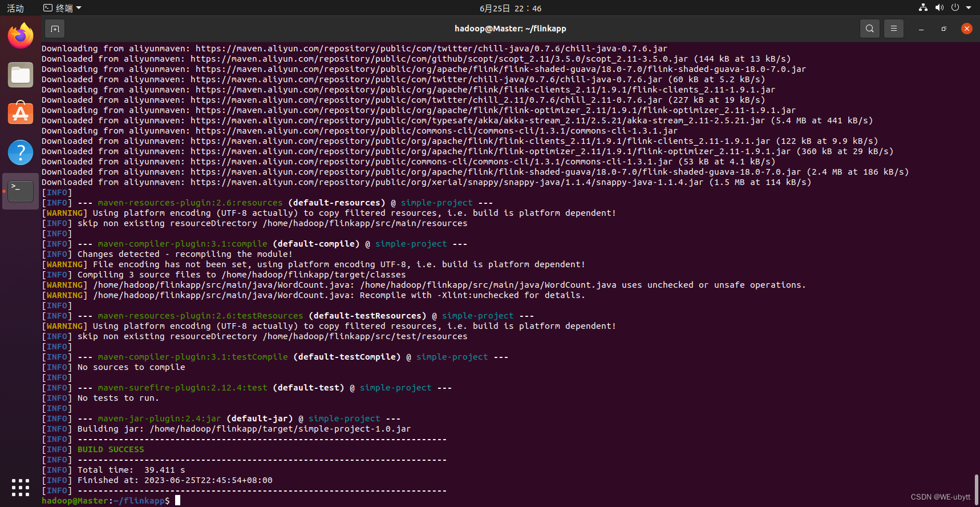The image size is (980, 507).
Task: Click the akka-stream_2.11-2.5.21.jar download line
Action: (x=457, y=120)
